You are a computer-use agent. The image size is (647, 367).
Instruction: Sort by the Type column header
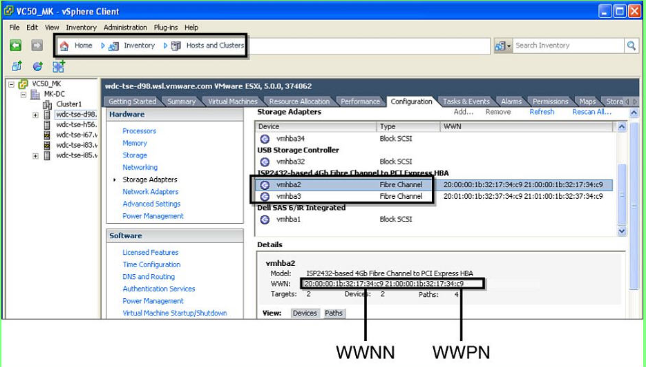[x=408, y=127]
